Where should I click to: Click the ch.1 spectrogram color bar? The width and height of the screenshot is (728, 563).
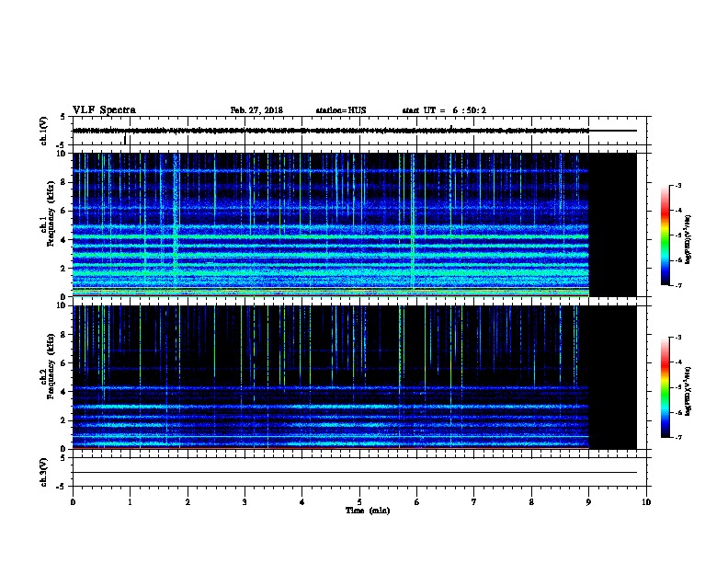(665, 236)
